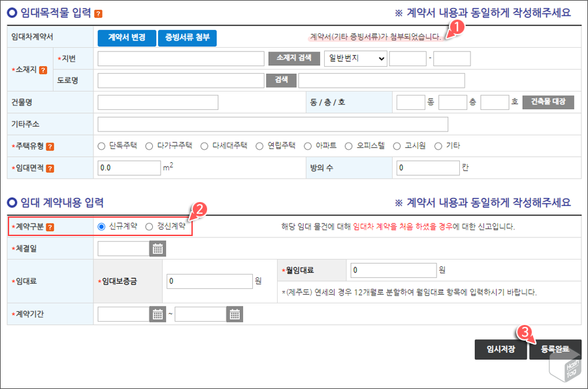Open the start date calendar in 계약기간
The image size is (588, 389).
click(157, 313)
